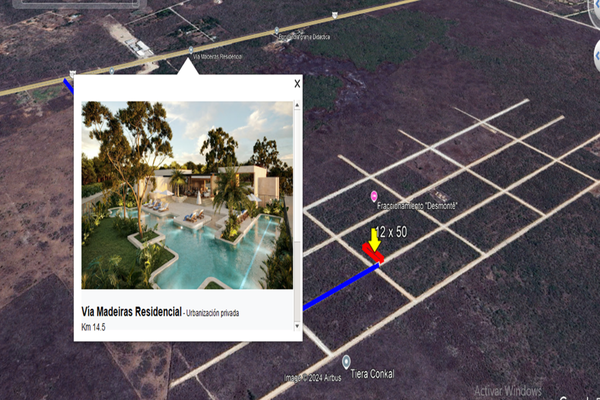This screenshot has height=400, width=600.
Task: Click the highway shield beside the blue line start
Action: [x=72, y=73]
